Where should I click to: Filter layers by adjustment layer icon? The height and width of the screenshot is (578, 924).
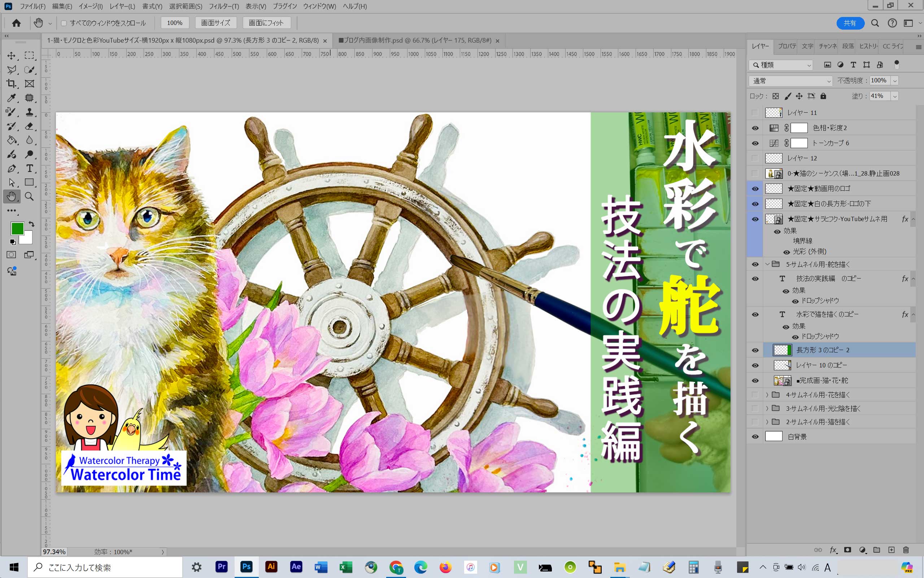840,65
